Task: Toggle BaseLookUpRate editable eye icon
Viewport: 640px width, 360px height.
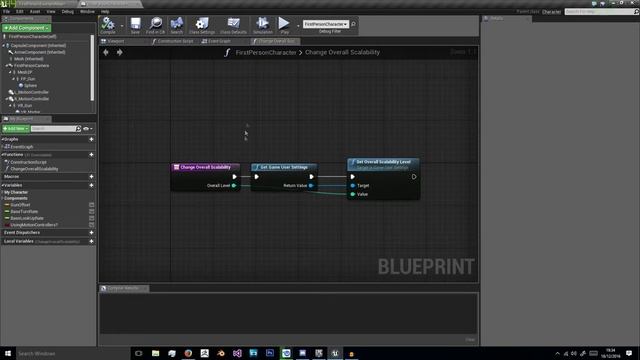Action: point(91,218)
